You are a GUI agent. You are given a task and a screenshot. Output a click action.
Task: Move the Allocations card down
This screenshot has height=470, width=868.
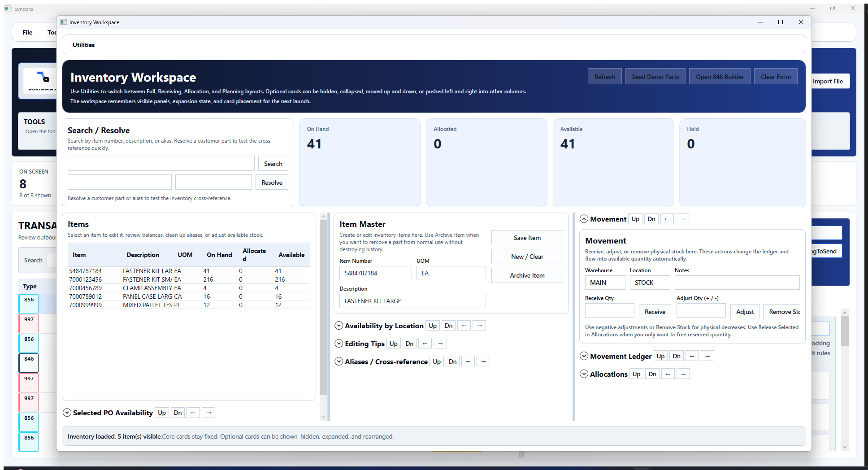pyautogui.click(x=652, y=374)
